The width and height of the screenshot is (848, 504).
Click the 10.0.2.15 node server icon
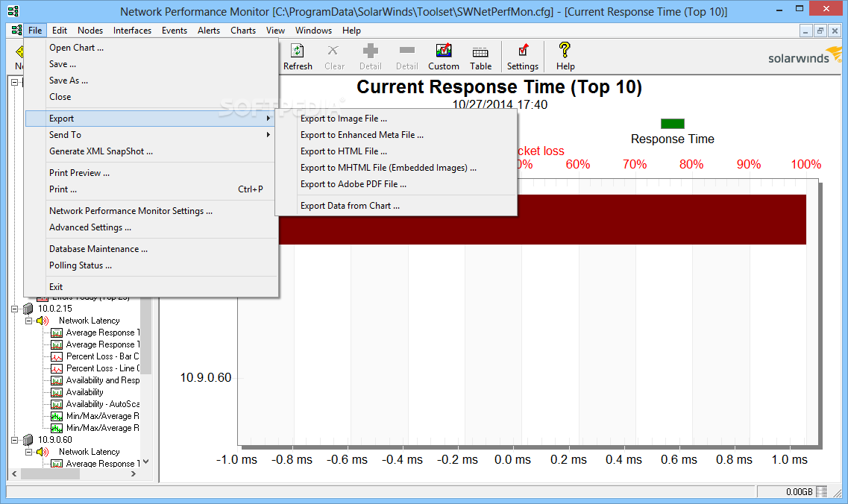pos(28,309)
